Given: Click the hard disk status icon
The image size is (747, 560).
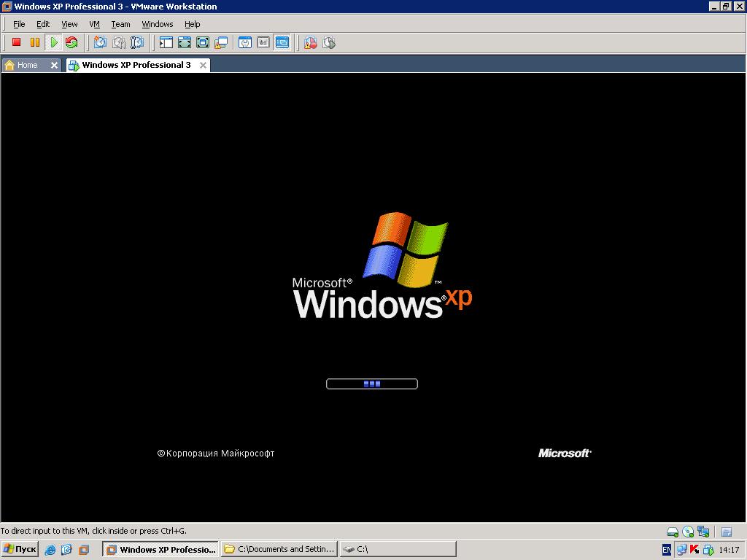Looking at the screenshot, I should click(672, 532).
